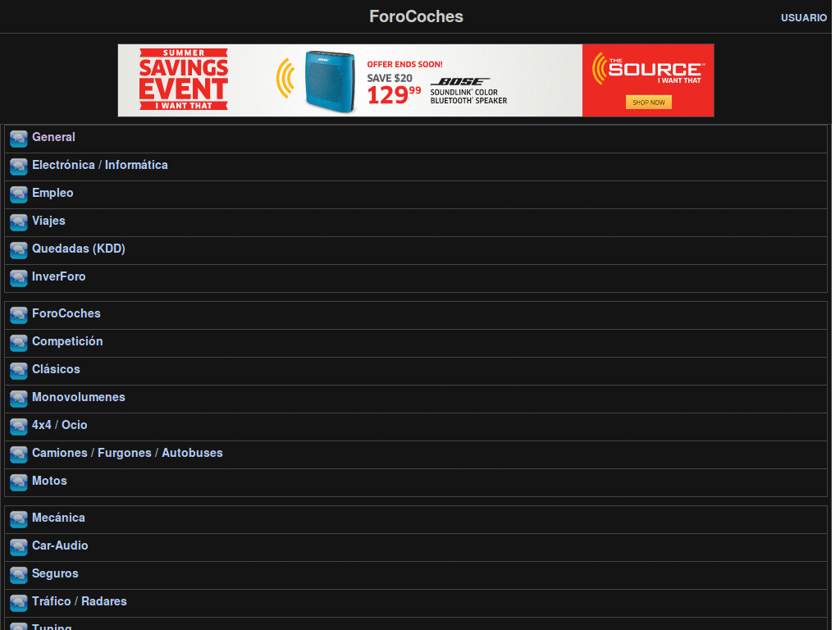Open the Monovolumenes forum

coord(79,397)
